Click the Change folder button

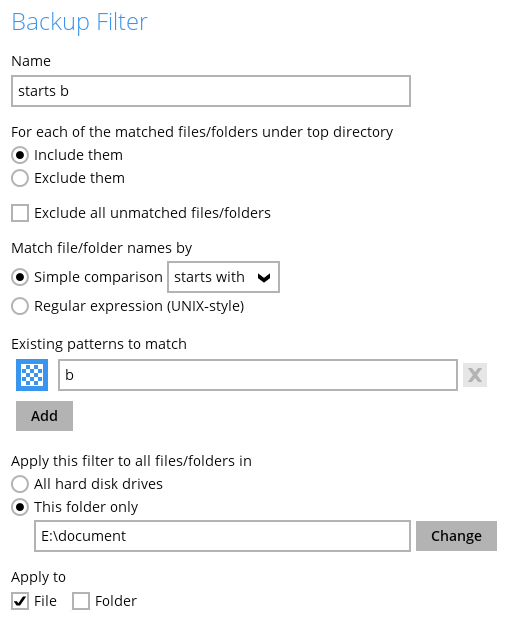(456, 536)
